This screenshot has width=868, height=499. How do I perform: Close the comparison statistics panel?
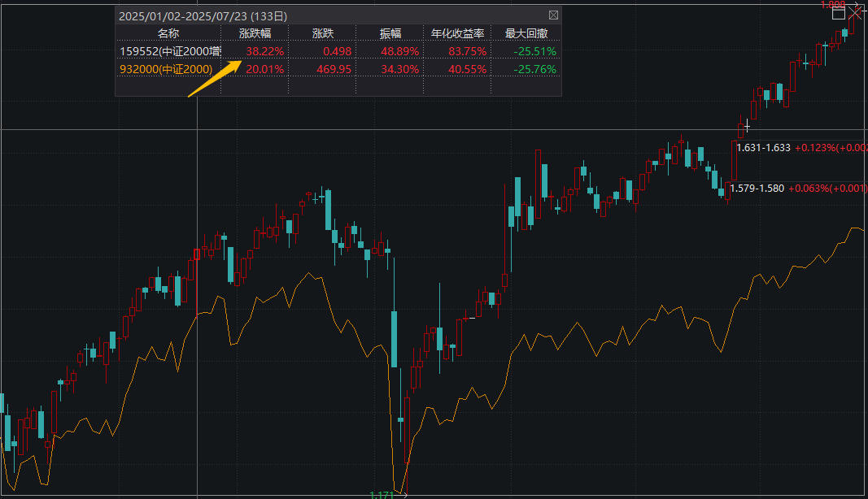click(x=553, y=15)
